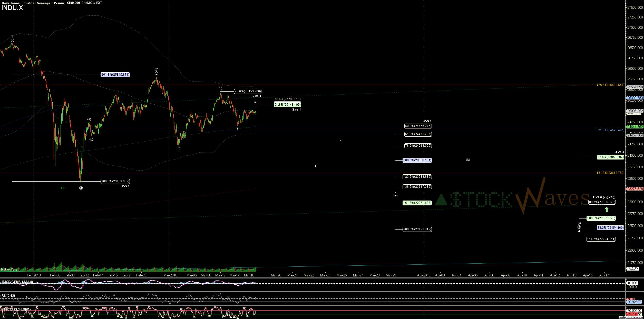This screenshot has width=644, height=319.
Task: Click the blue 20.92607 RSI value tag
Action: 634,302
